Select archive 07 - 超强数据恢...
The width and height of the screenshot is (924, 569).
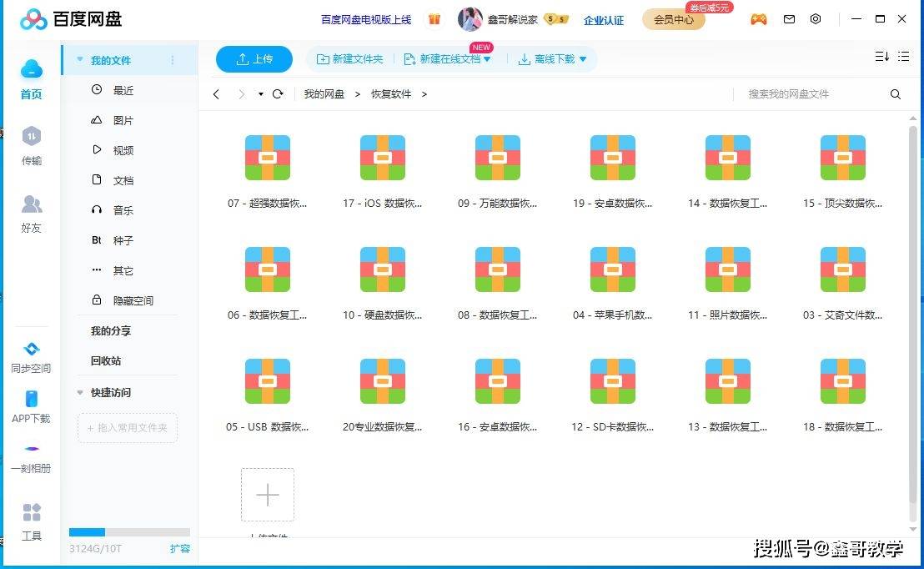point(268,172)
